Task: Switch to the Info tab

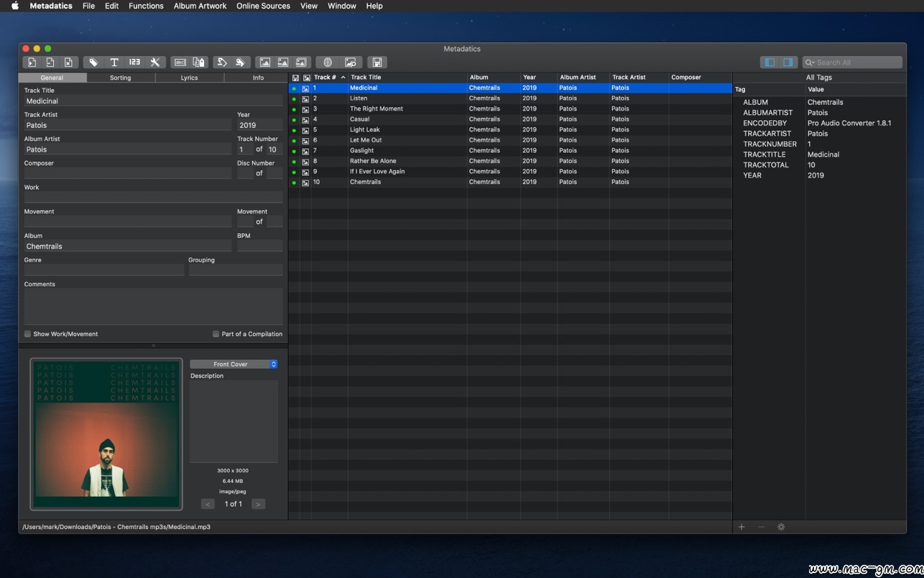Action: (258, 78)
